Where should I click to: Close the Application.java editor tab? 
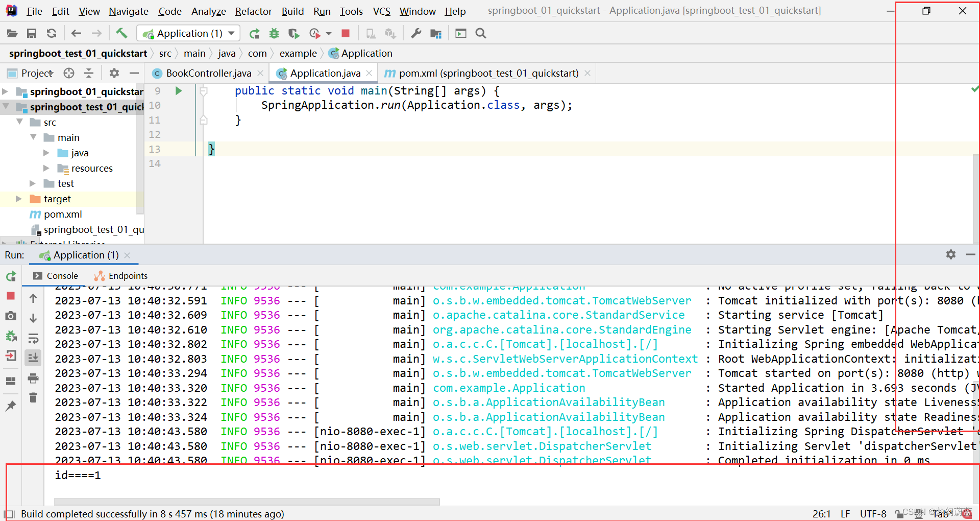(369, 73)
